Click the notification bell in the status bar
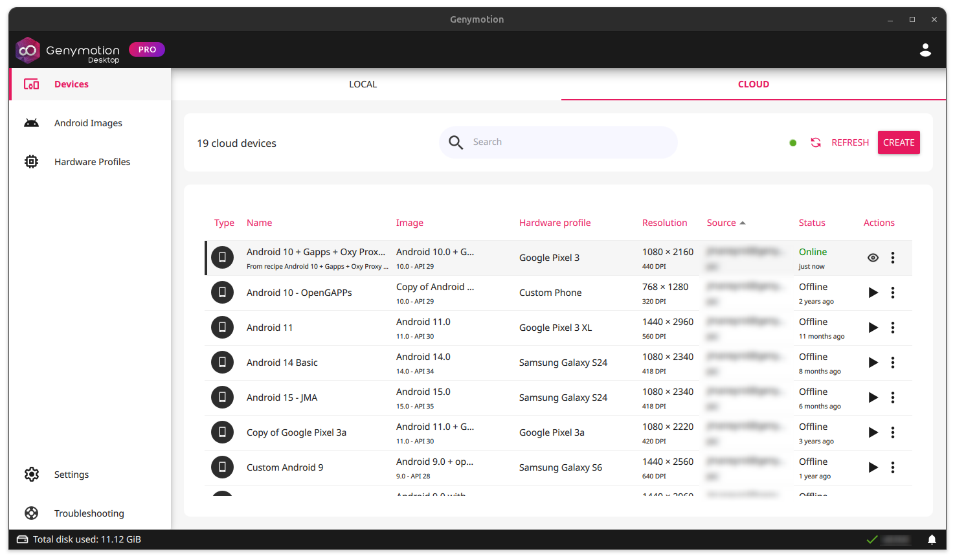 pyautogui.click(x=932, y=539)
